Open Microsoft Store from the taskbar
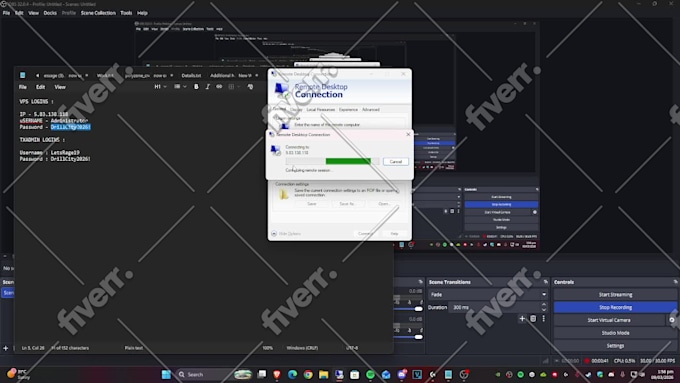 click(354, 374)
